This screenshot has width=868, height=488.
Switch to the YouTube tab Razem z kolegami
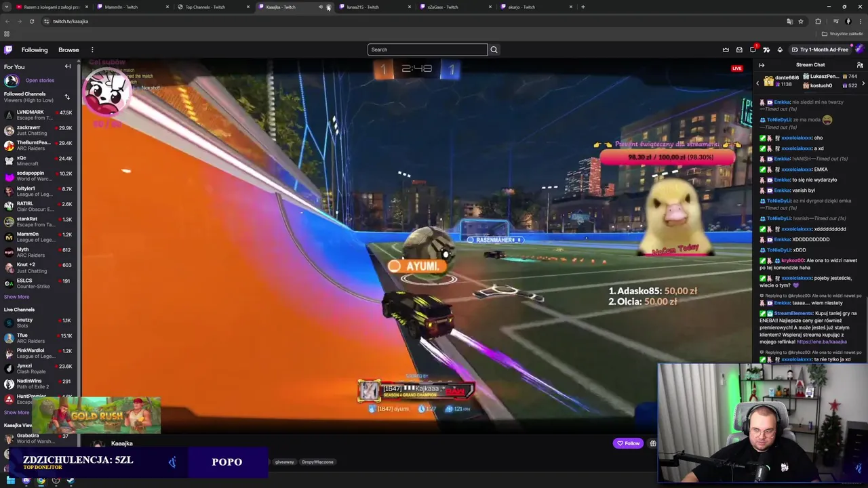pos(52,7)
